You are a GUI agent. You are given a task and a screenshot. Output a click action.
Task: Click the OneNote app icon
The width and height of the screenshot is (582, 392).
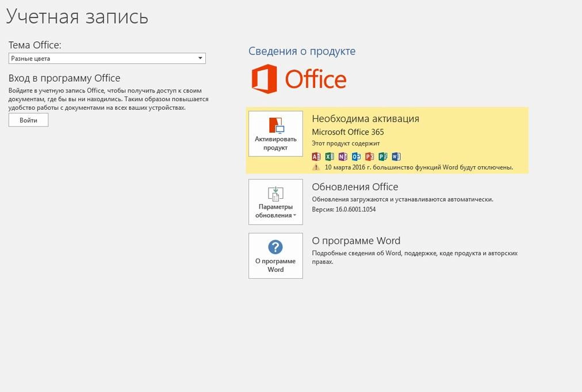pyautogui.click(x=343, y=156)
